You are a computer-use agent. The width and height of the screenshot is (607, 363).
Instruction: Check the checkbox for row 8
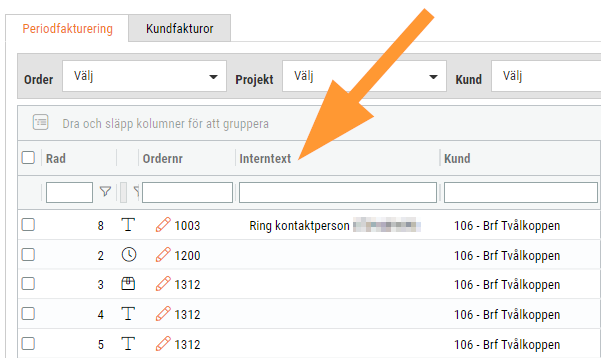coord(28,225)
